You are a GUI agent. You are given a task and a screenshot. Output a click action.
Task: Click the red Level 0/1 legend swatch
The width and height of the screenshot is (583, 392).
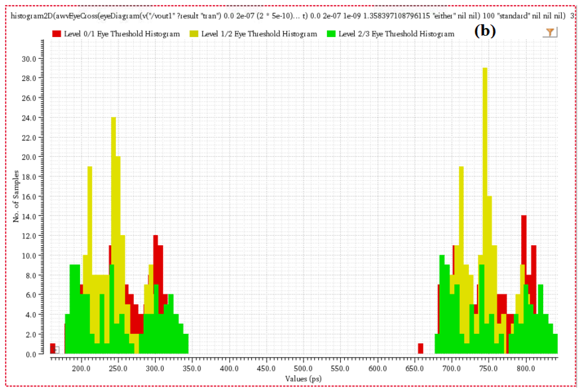[x=56, y=34]
